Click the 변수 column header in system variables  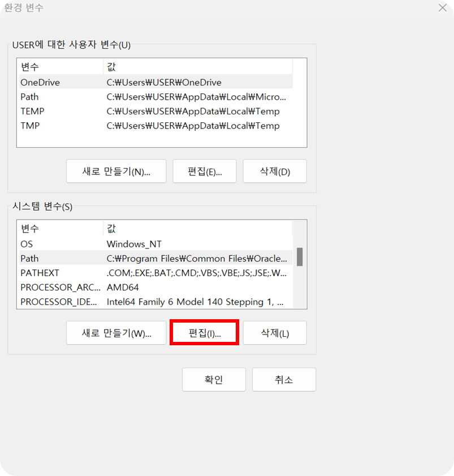click(61, 228)
